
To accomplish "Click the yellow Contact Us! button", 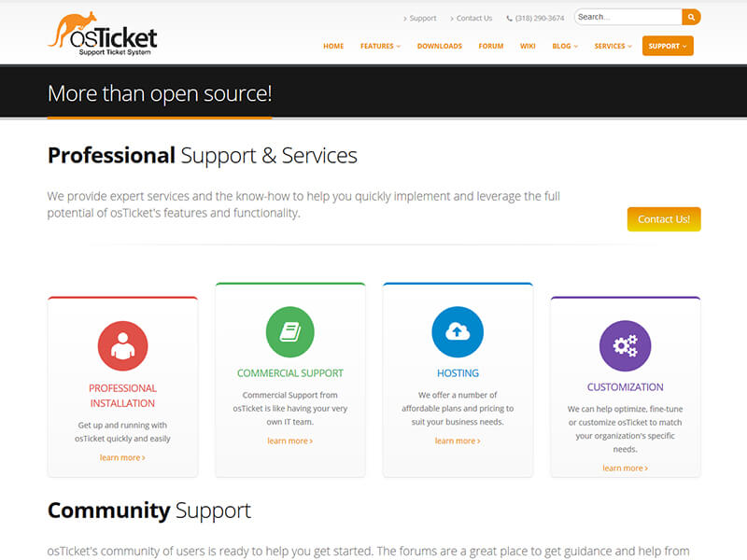I will click(x=664, y=219).
